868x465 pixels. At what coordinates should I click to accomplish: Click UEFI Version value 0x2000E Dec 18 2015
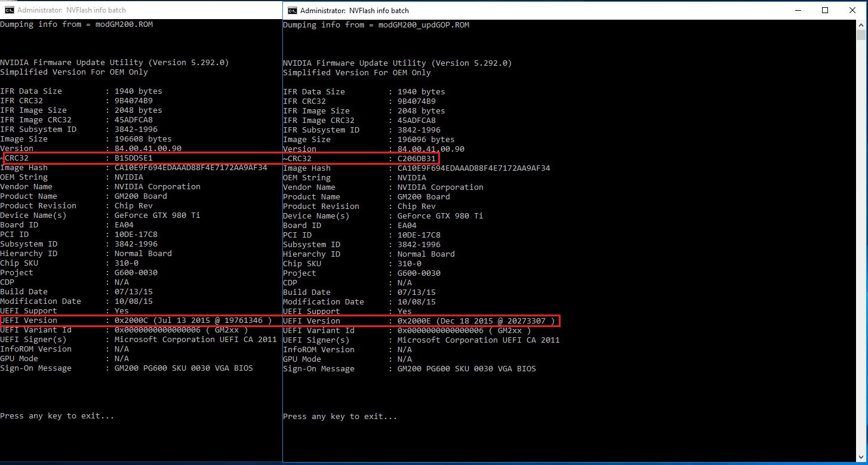pyautogui.click(x=476, y=321)
